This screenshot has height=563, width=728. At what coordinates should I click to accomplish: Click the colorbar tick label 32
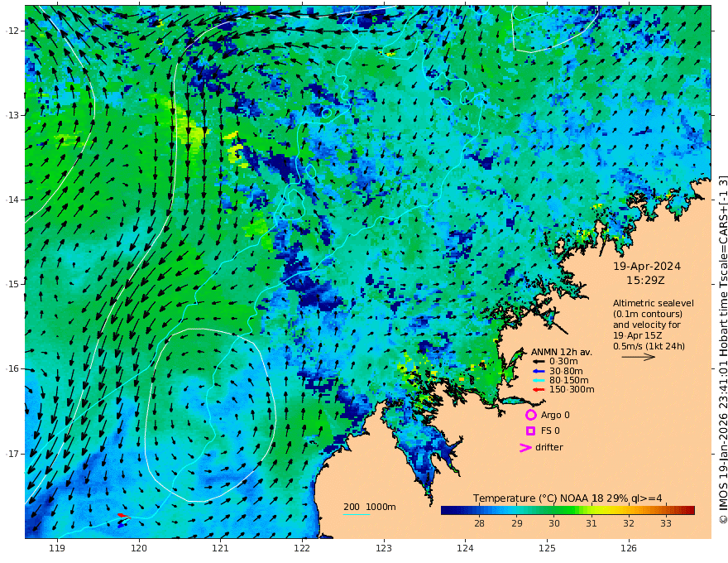pos(629,523)
